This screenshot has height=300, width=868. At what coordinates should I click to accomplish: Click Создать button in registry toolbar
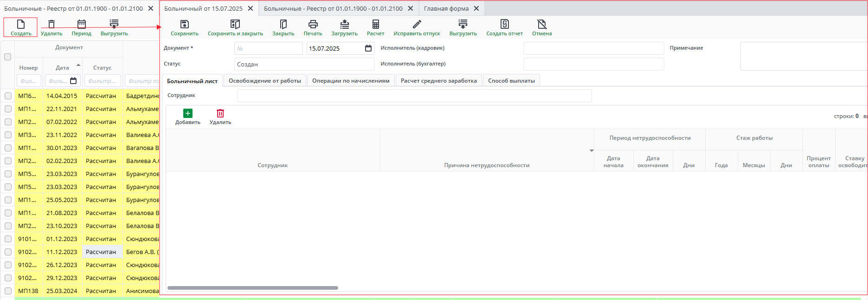(21, 27)
